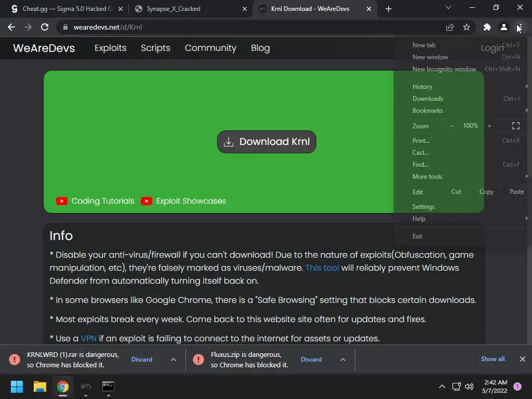The image size is (532, 399).
Task: Show hidden system tray icons
Action: coord(442,387)
